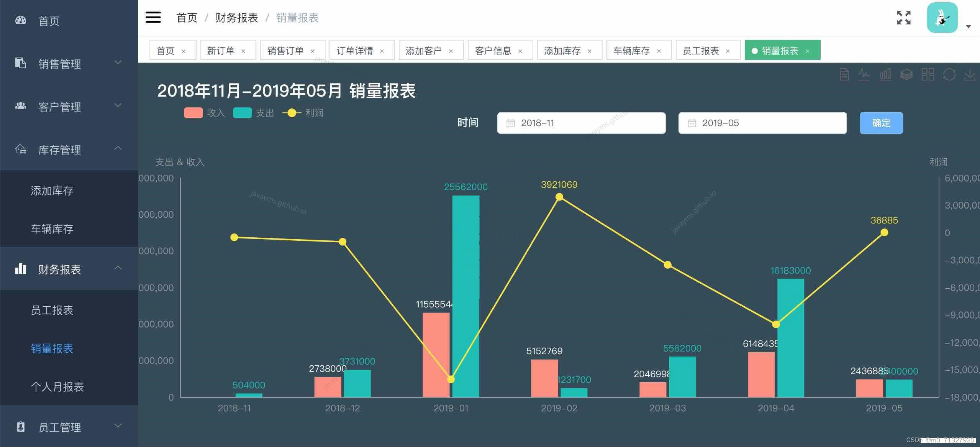Viewport: 980px width, 447px height.
Task: Open the user avatar menu
Action: (942, 18)
